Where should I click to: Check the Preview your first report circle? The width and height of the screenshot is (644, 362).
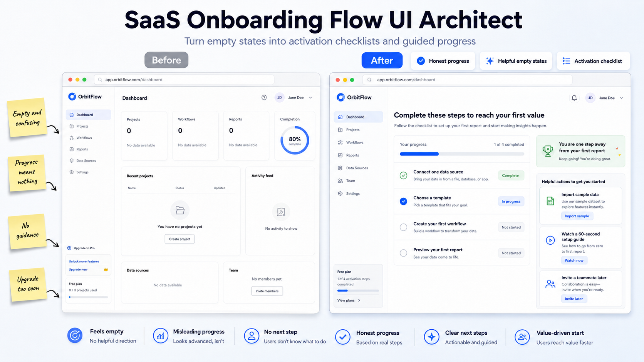tap(403, 253)
